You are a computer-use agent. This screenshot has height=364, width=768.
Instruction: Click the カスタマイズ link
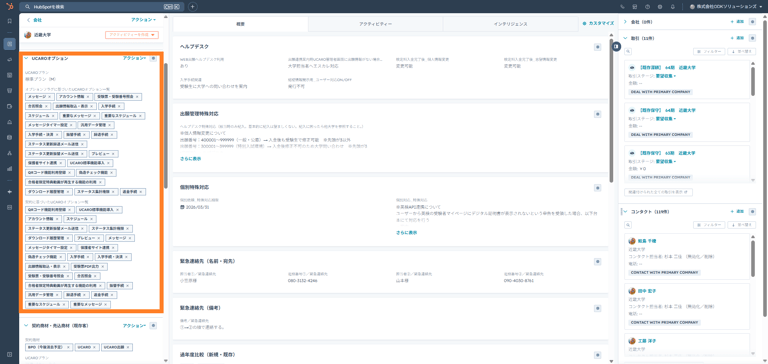coord(598,24)
